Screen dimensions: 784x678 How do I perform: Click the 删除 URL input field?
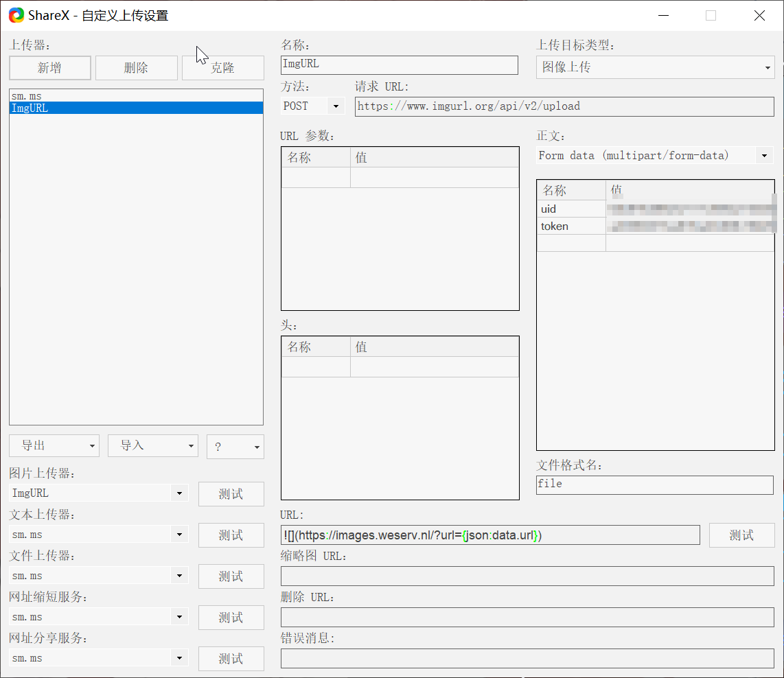527,617
